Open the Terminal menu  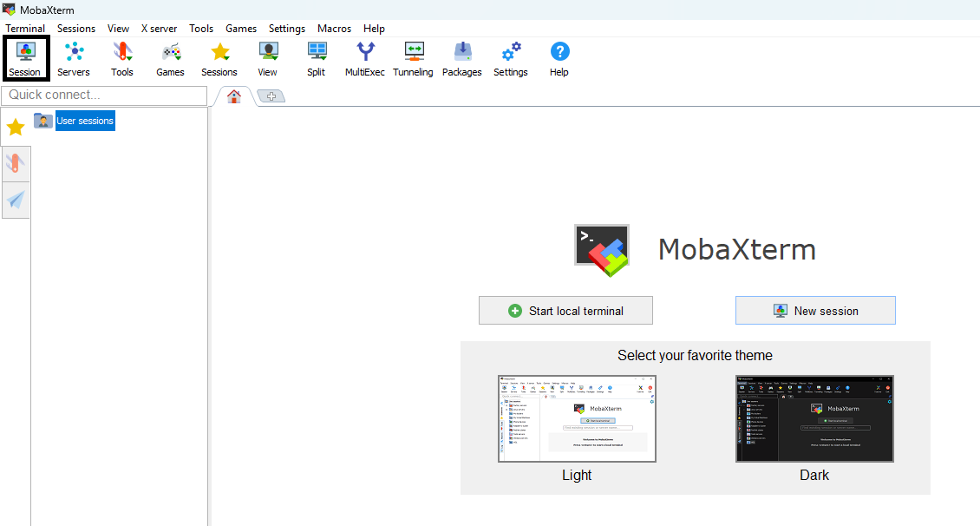tap(25, 29)
